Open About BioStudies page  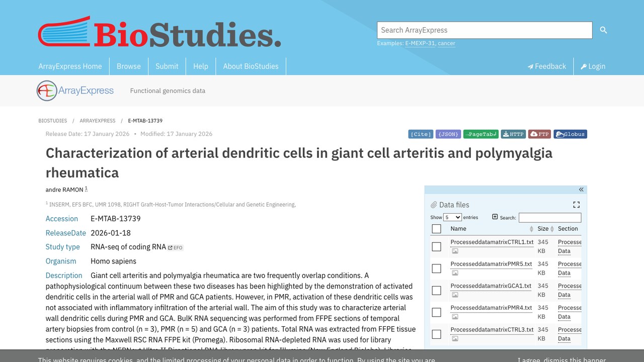coord(251,66)
